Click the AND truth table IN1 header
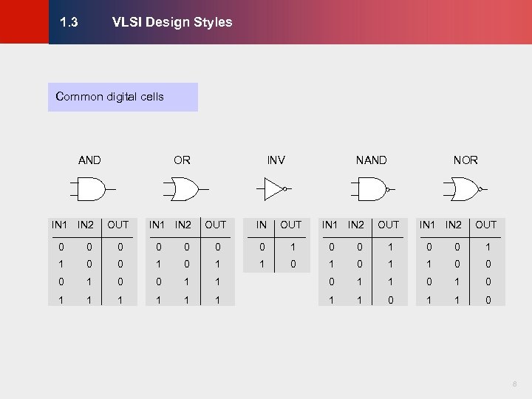The width and height of the screenshot is (532, 399). 59,225
